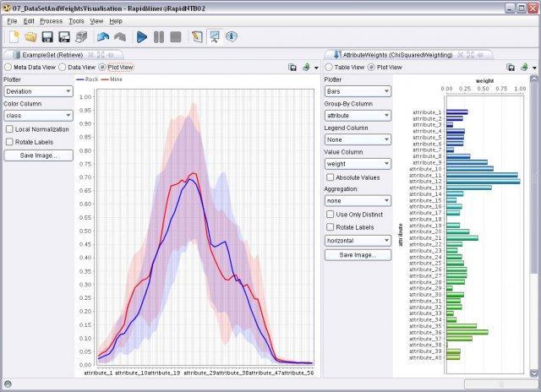
Task: Switch to Results perspective icon
Action: tap(214, 37)
